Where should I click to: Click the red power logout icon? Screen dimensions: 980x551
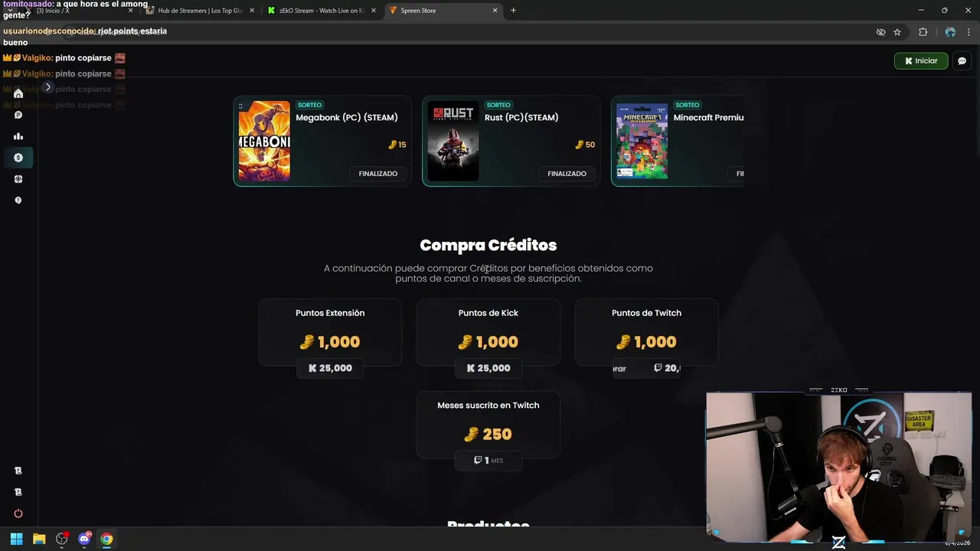tap(18, 514)
